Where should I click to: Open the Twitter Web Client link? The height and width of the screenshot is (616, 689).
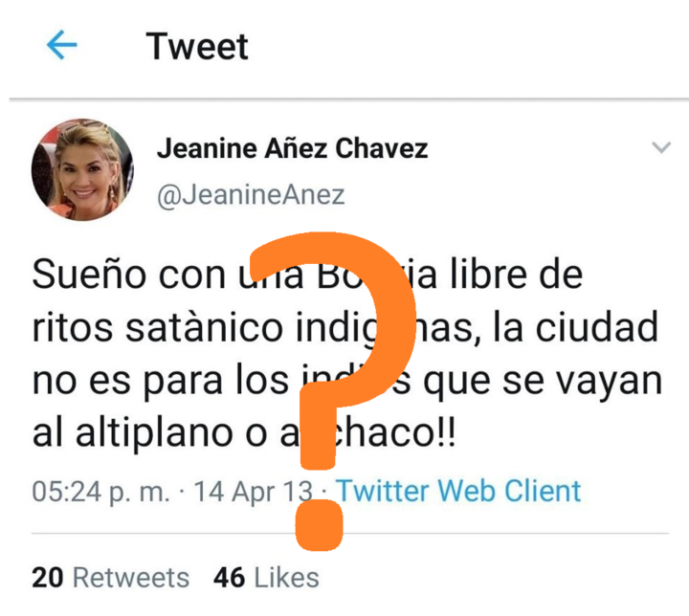click(458, 491)
